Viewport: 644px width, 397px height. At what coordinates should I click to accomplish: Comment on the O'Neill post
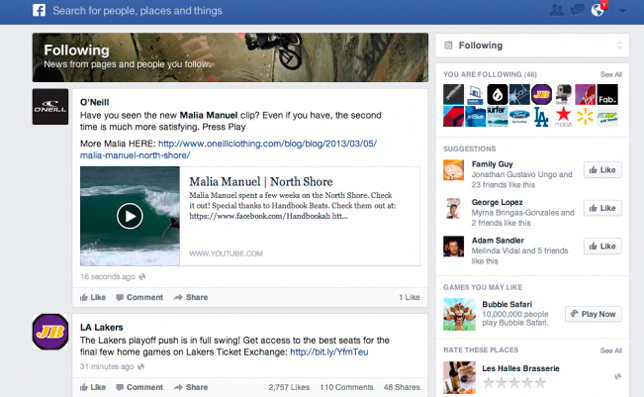point(140,297)
